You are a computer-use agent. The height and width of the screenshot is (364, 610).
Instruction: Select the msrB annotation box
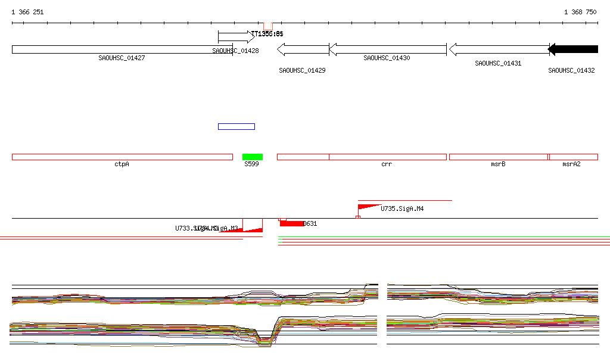pos(499,157)
